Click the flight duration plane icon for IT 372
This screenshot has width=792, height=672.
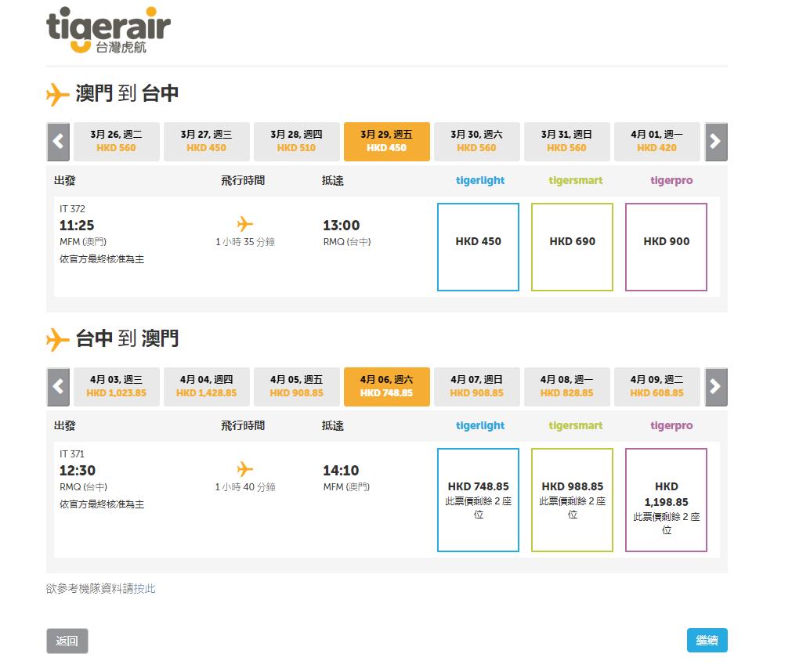244,224
